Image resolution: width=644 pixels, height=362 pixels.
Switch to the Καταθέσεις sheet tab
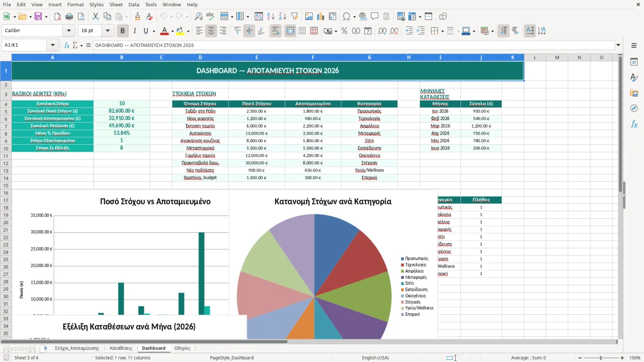point(121,348)
